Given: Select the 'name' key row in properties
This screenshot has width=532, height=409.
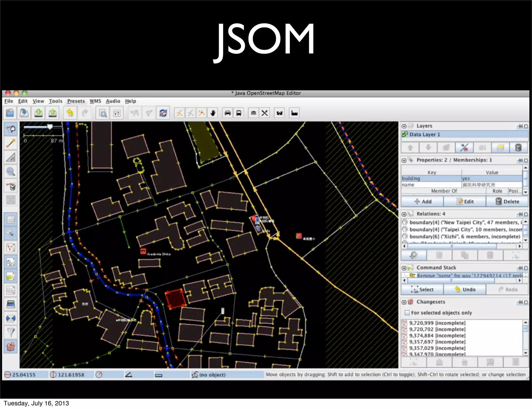Looking at the screenshot, I should [462, 185].
